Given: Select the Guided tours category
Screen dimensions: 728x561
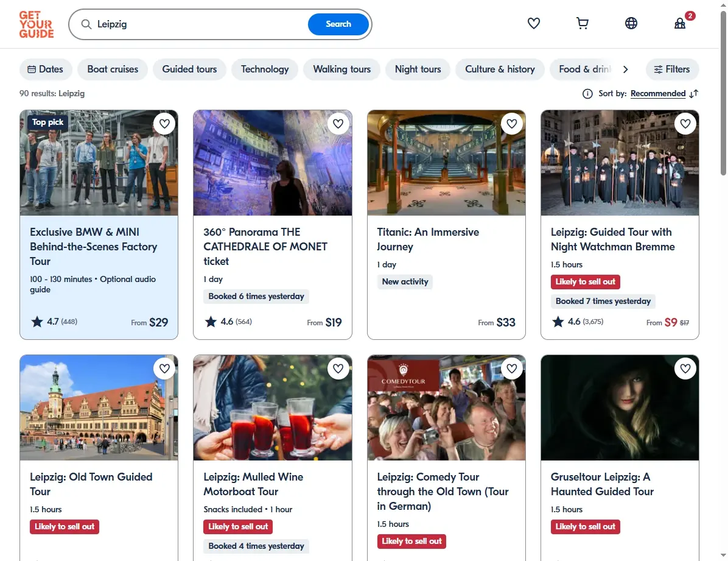Looking at the screenshot, I should (x=189, y=69).
